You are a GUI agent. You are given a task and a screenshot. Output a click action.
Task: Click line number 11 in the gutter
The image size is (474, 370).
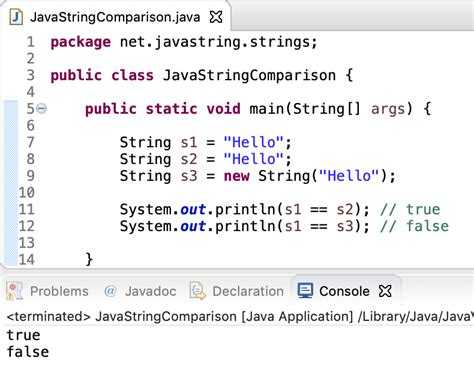(x=27, y=209)
